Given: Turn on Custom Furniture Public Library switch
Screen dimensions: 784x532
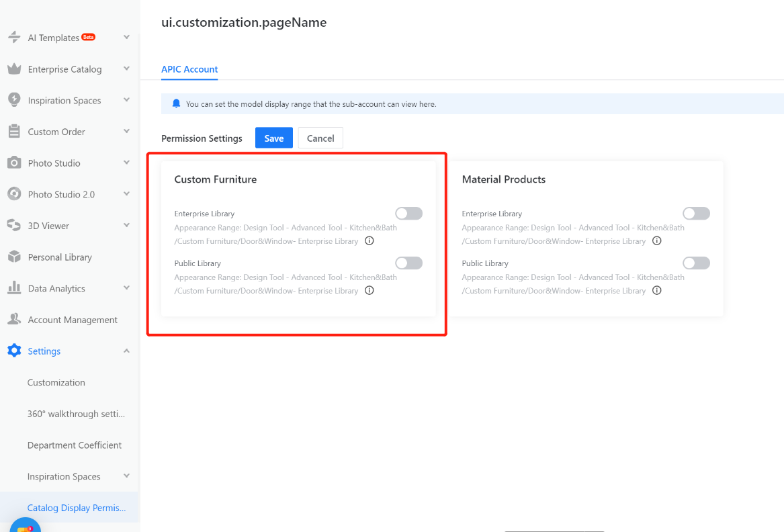Looking at the screenshot, I should [x=408, y=263].
